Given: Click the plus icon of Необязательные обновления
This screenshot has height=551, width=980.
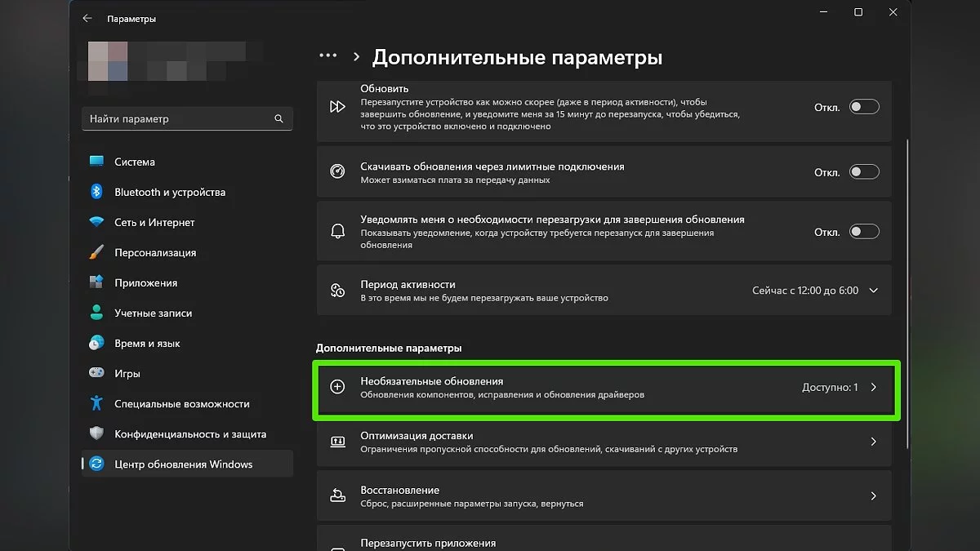Looking at the screenshot, I should click(337, 387).
